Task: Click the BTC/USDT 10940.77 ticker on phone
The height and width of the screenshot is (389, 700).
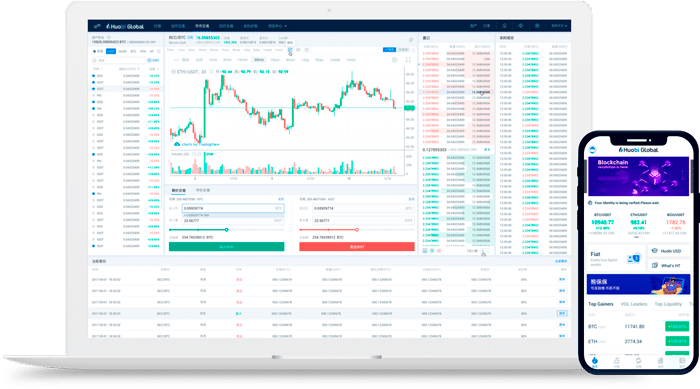Action: point(602,223)
